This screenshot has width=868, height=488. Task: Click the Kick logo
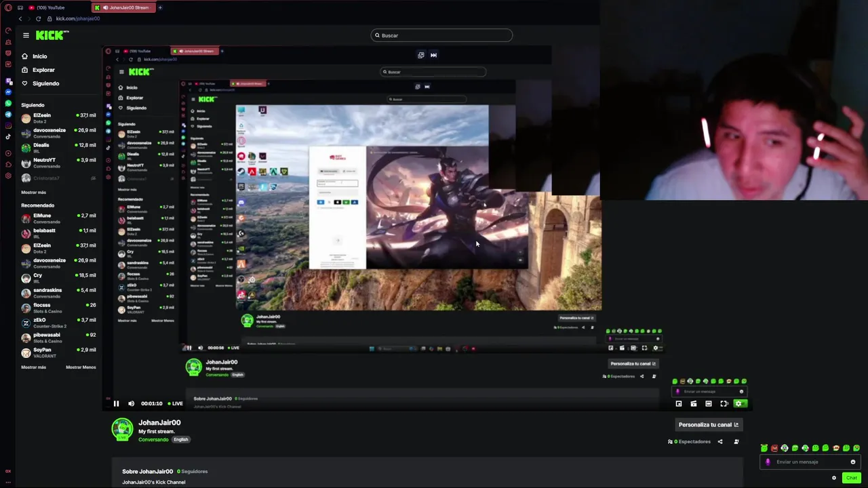[x=52, y=35]
